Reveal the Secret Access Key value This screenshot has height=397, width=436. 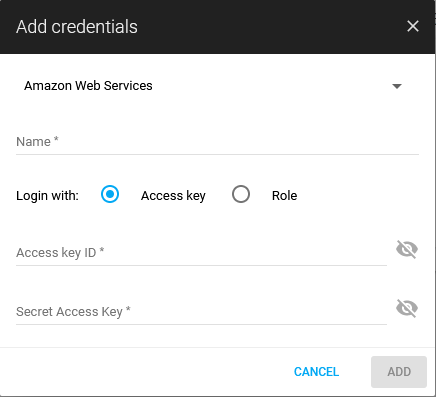(x=407, y=308)
